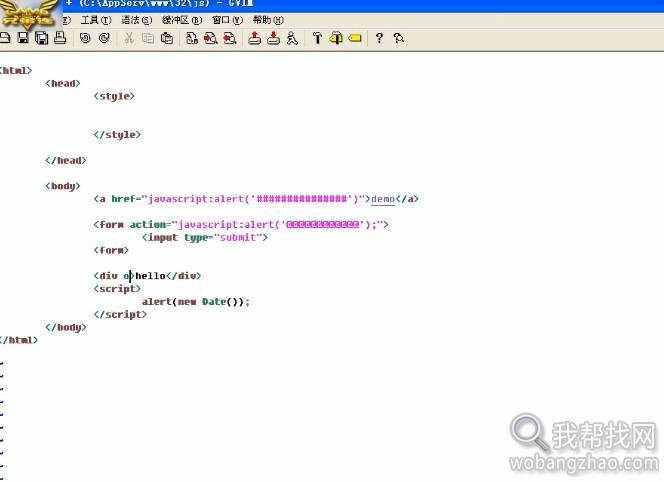
Task: Click the javascript:alert href value with hashes
Action: (256, 199)
